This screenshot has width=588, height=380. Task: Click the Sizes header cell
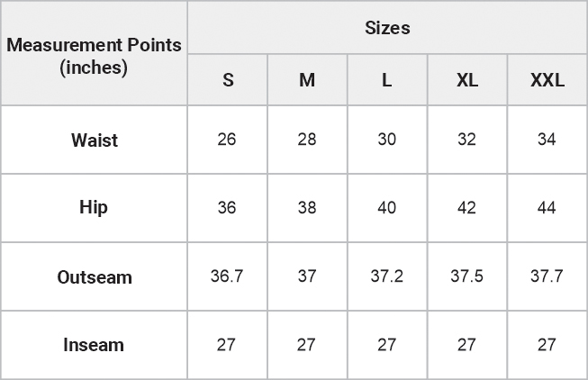pos(387,28)
